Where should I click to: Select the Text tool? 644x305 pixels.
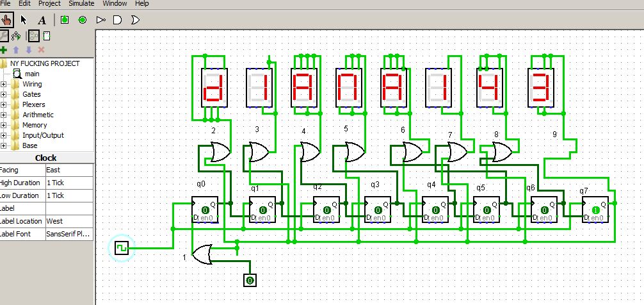(x=42, y=20)
